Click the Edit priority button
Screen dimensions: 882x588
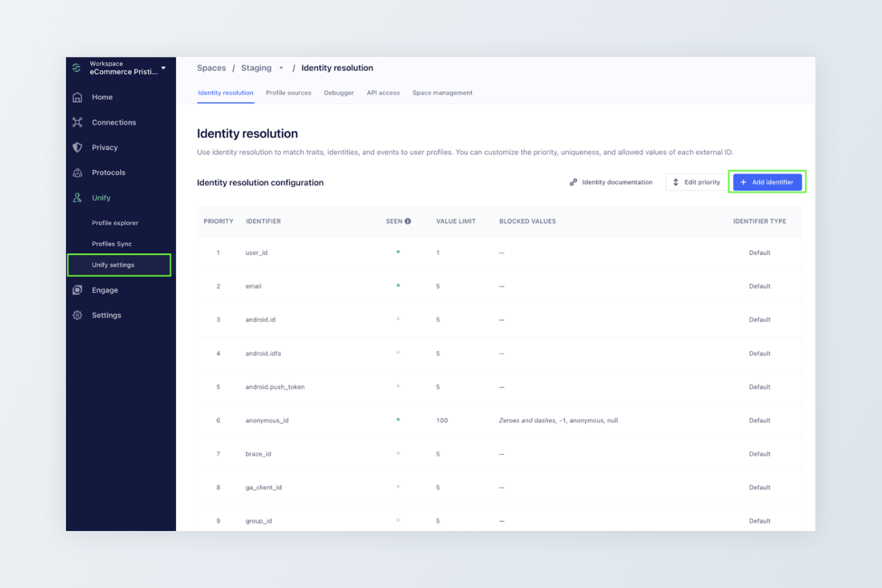point(696,182)
